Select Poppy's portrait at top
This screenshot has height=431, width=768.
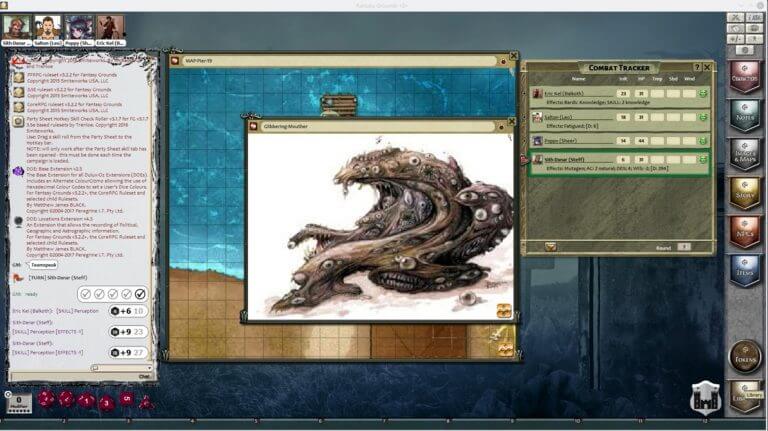[79, 27]
